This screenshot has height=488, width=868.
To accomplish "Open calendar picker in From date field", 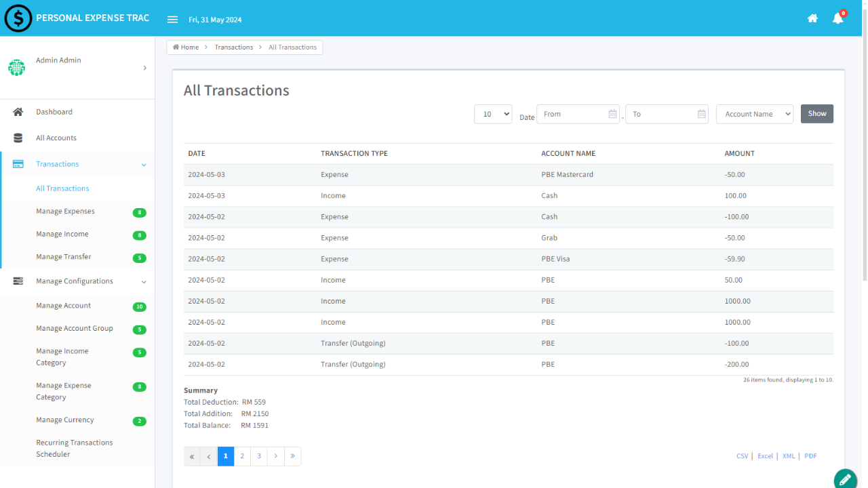I will point(612,114).
